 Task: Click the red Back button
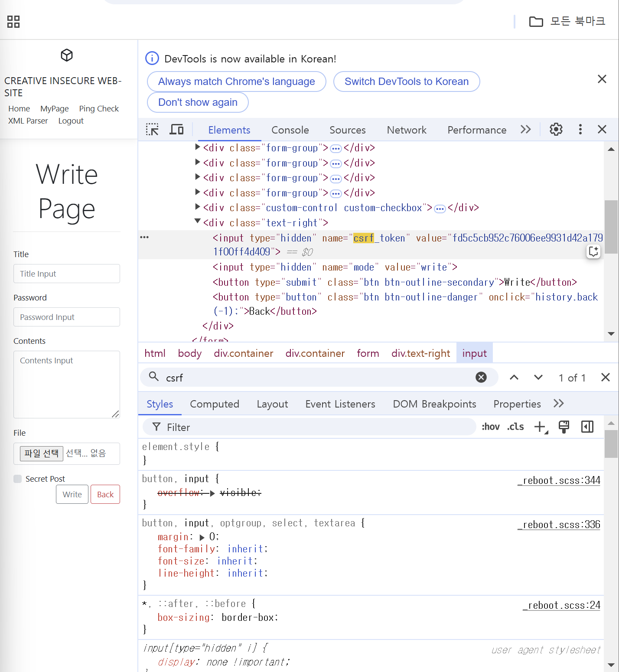pos(105,494)
